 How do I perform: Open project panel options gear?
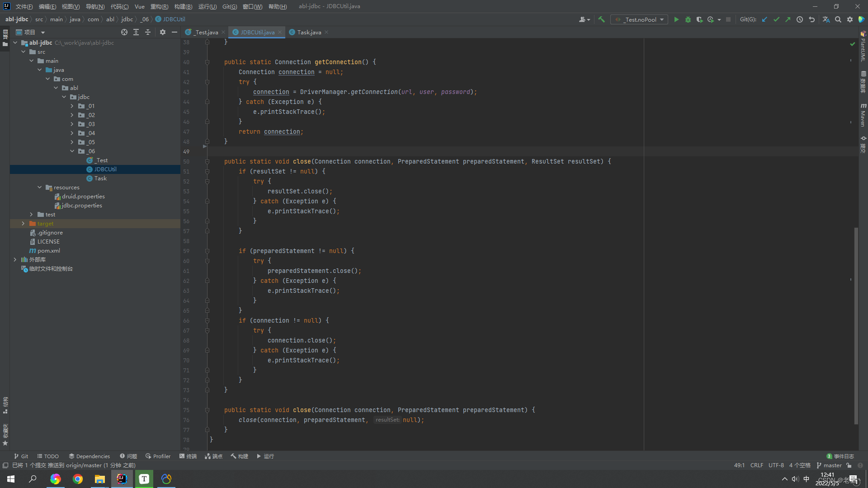(x=163, y=32)
